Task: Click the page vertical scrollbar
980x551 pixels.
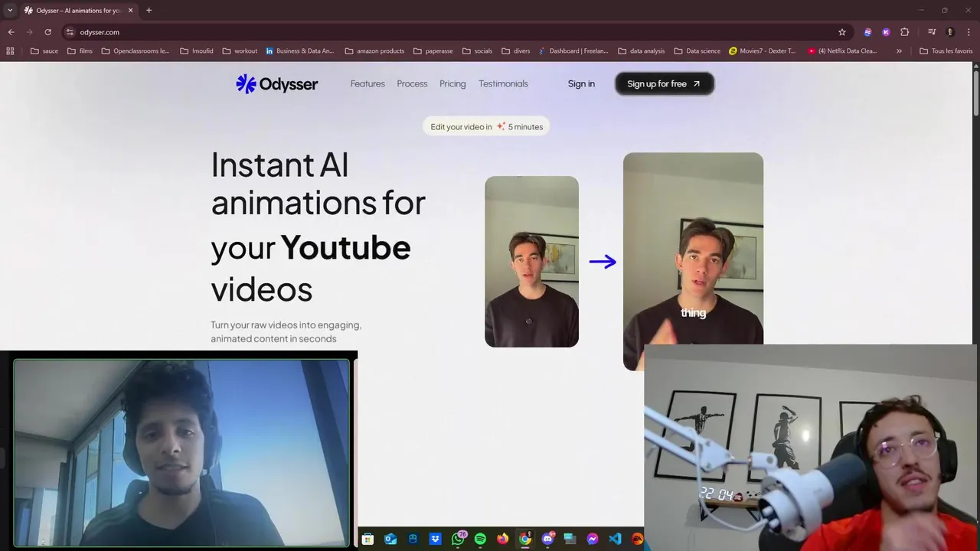Action: coord(975,92)
